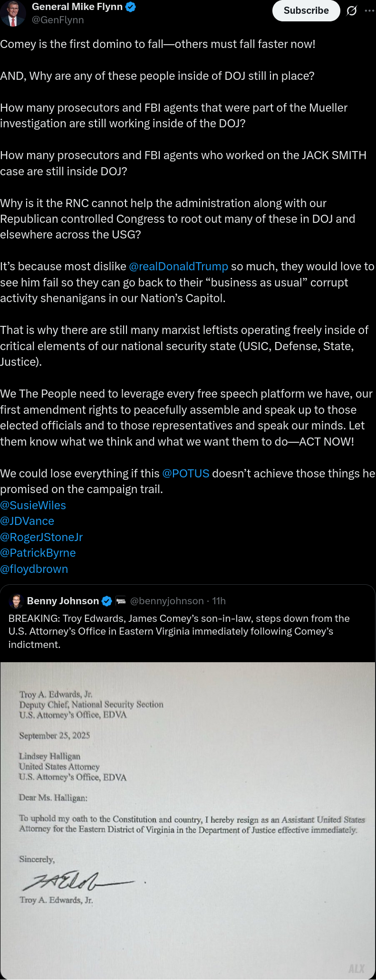Image resolution: width=376 pixels, height=980 pixels.
Task: Click the verified badge beside General Mike Flynn
Action: pos(131,7)
